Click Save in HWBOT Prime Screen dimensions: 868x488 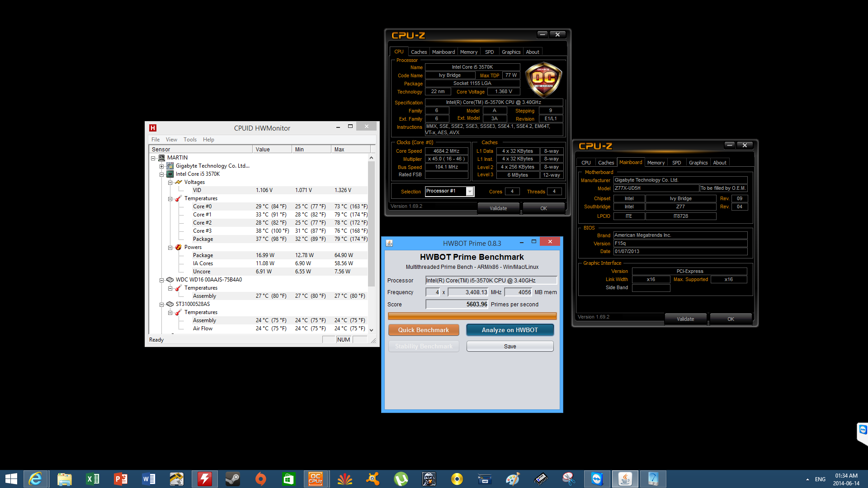510,346
